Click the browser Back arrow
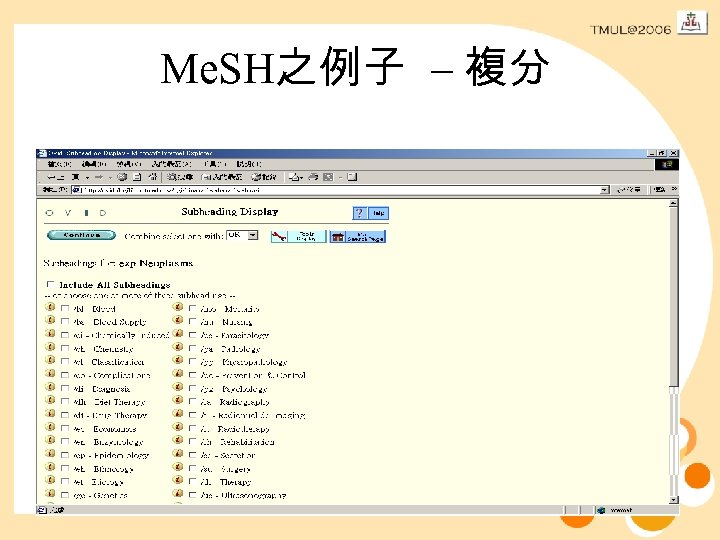 56,177
